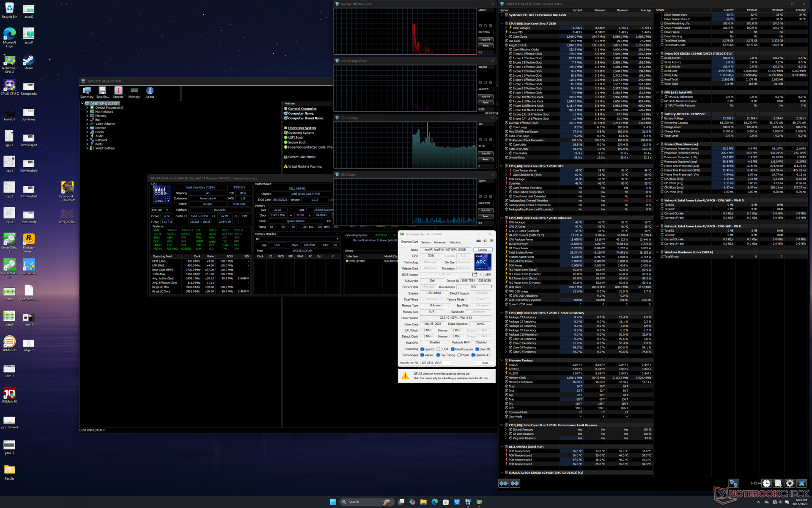Toggle DirectCompute checkbox in GPU-Z
Screen dimensions: 812x508
pyautogui.click(x=453, y=349)
